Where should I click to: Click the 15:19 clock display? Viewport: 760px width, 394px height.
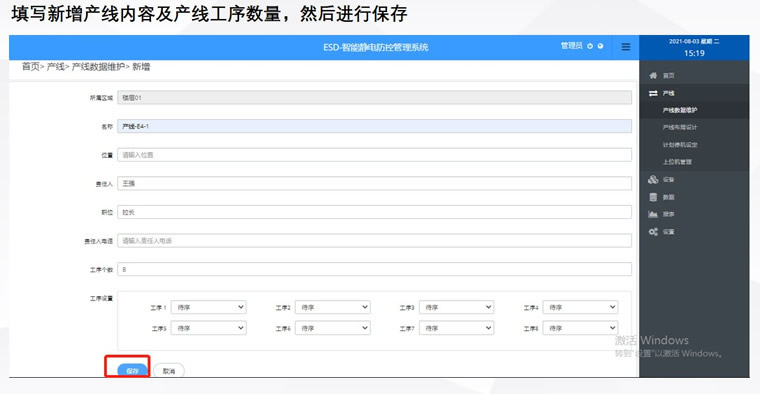tap(694, 53)
